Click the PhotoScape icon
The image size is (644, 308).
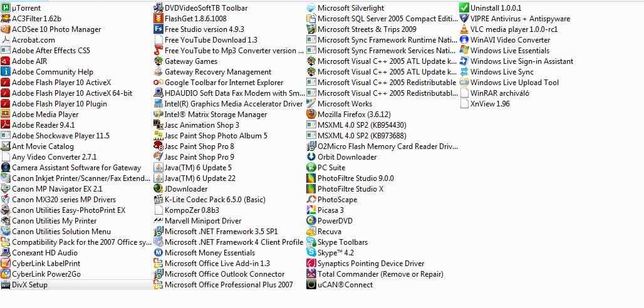click(x=311, y=200)
